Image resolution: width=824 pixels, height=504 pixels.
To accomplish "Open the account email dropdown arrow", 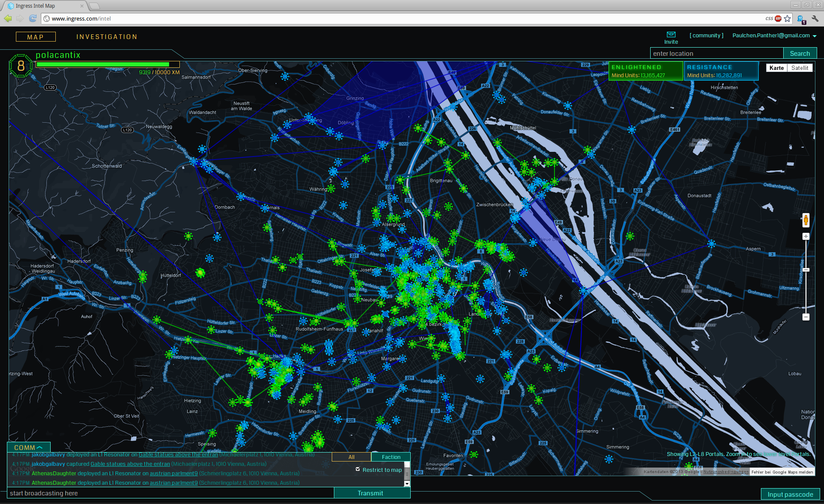I will pyautogui.click(x=815, y=36).
